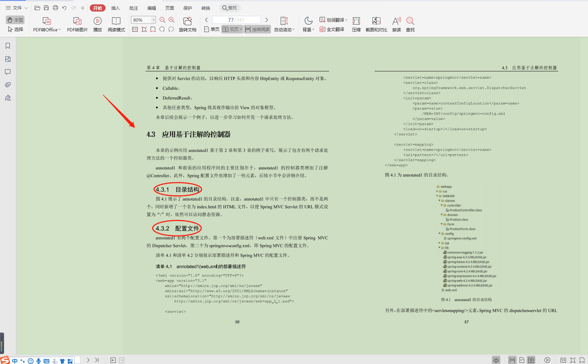Screen dimensions: 588x364
Task: Switch to the 插入 tab
Action: tap(115, 8)
